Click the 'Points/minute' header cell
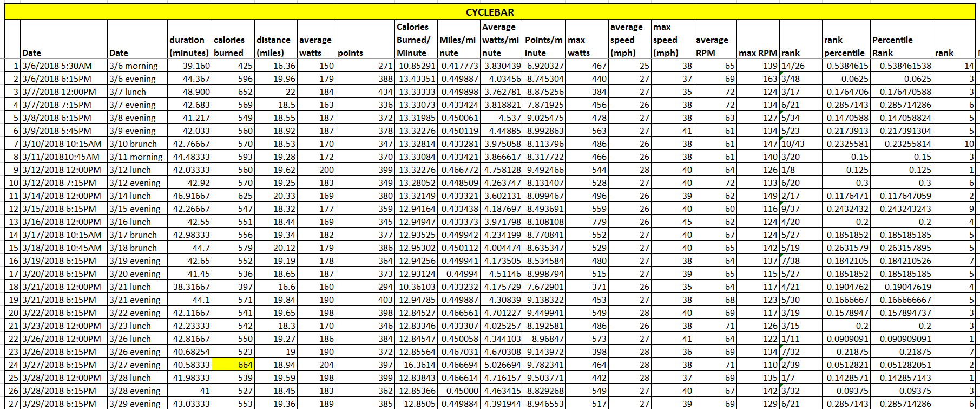 coord(544,39)
